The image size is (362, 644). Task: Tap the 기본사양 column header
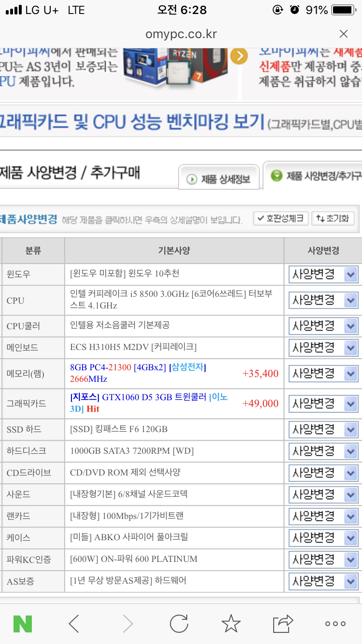pyautogui.click(x=174, y=251)
